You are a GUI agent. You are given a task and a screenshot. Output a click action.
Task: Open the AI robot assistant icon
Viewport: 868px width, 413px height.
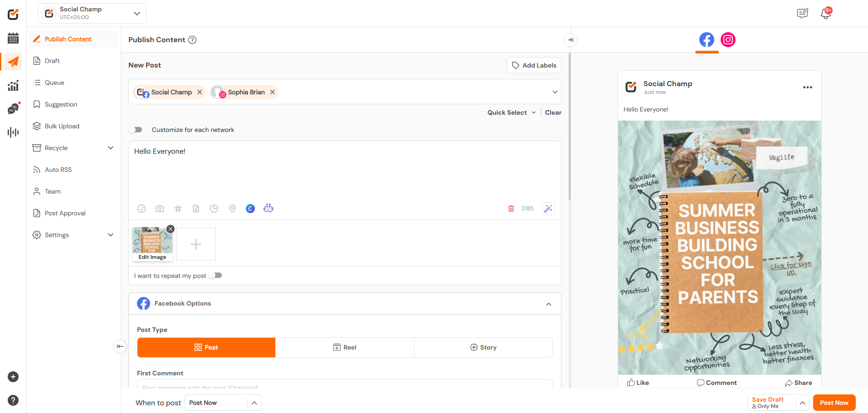(268, 208)
